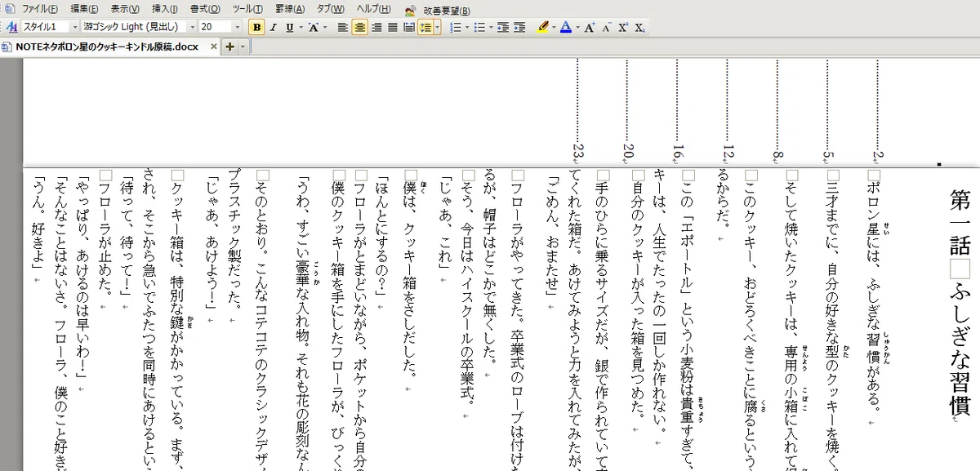Apply distributed alignment
Image resolution: width=980 pixels, height=471 pixels.
pos(408,27)
